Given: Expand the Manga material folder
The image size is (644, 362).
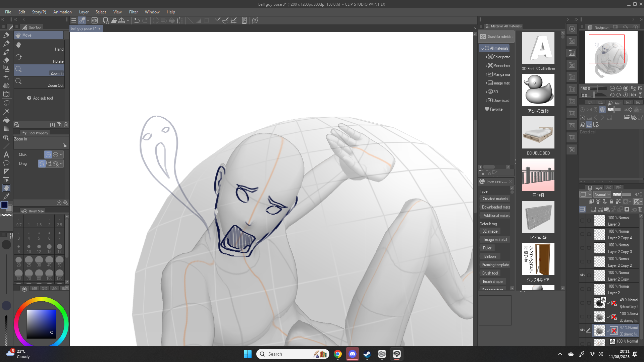Looking at the screenshot, I should tap(486, 74).
